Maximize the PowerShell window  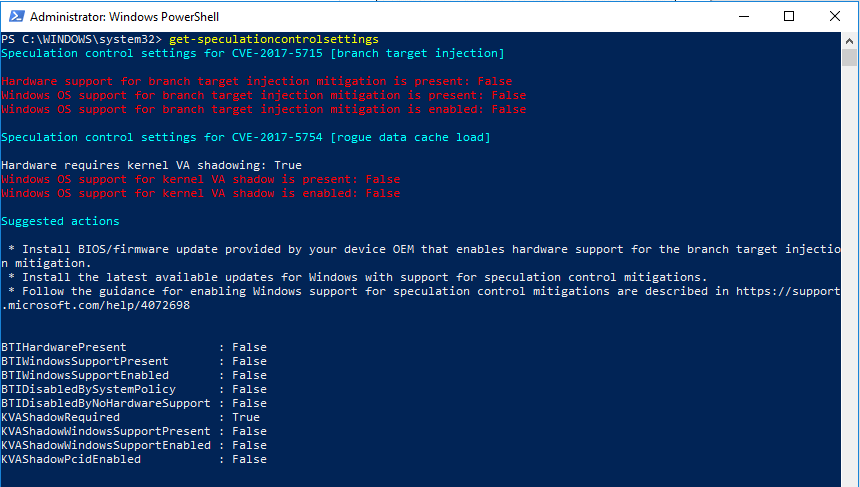coord(789,17)
